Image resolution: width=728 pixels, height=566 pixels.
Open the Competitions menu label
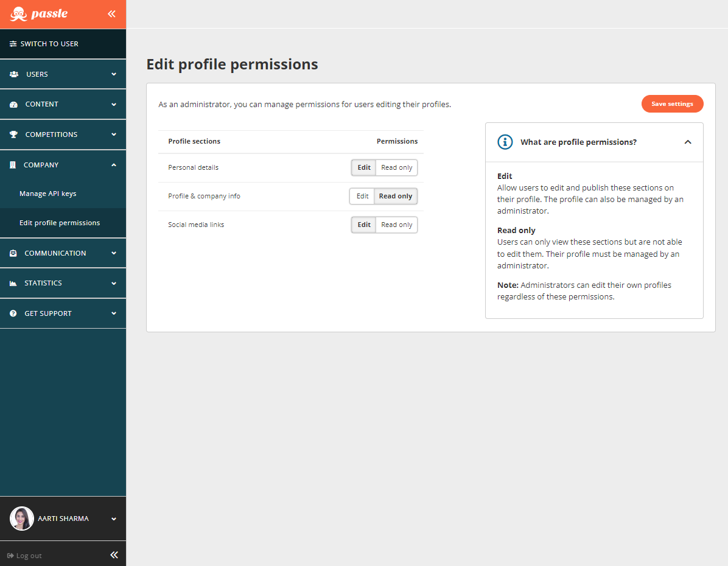(51, 135)
